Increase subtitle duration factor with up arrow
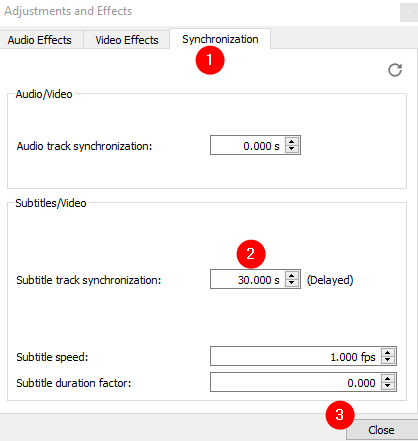The height and width of the screenshot is (441, 418). tap(388, 378)
